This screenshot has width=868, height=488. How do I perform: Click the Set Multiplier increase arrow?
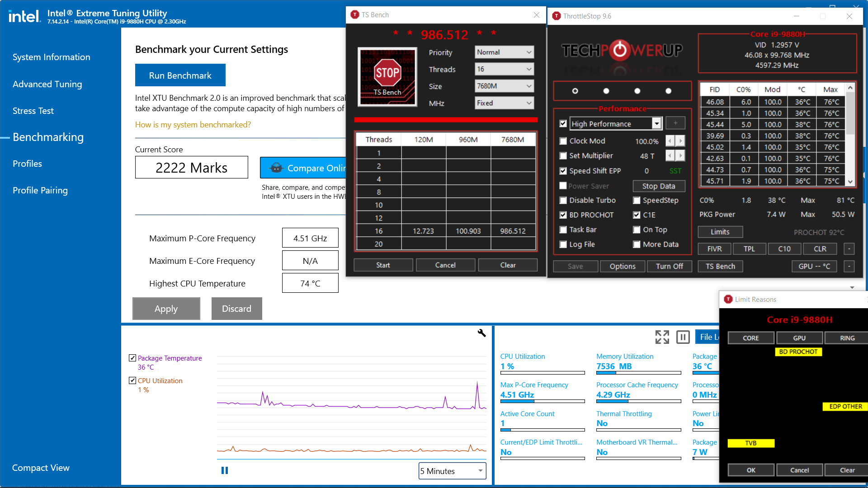tap(680, 156)
